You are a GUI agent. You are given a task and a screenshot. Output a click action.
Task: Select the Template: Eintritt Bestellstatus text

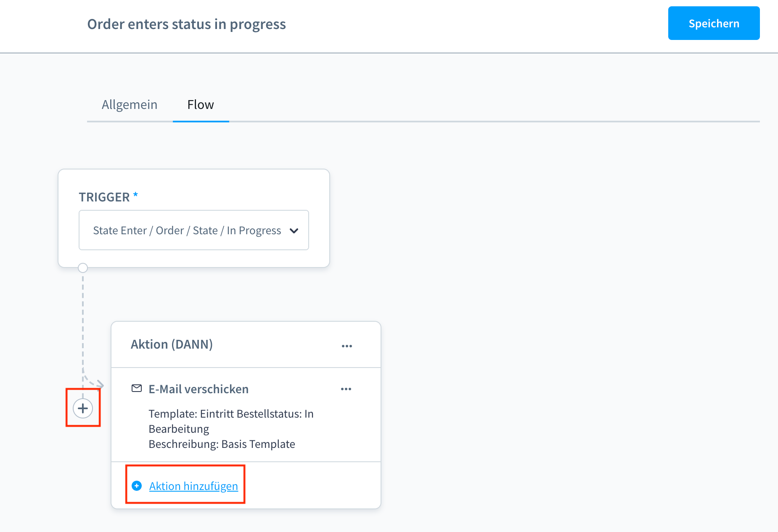[231, 421]
